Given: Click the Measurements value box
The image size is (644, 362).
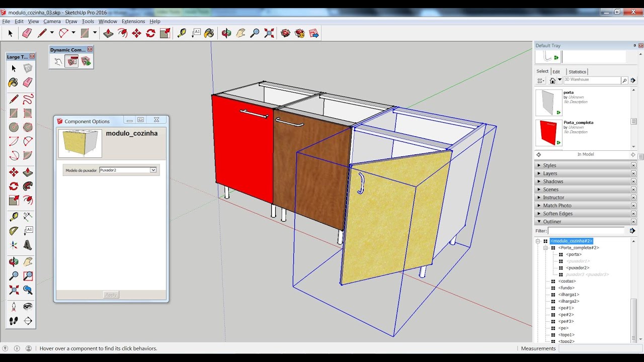Looking at the screenshot, I should click(x=601, y=348).
